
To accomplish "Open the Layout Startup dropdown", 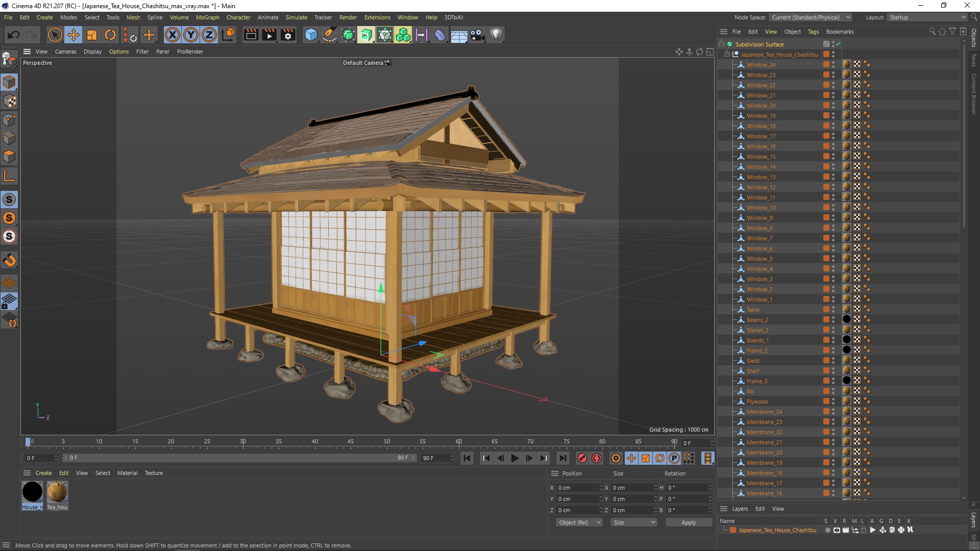I will [x=926, y=17].
